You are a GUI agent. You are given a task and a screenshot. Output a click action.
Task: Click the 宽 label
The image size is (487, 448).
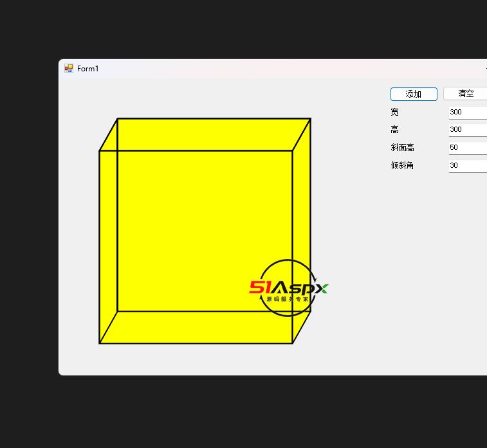coord(395,112)
